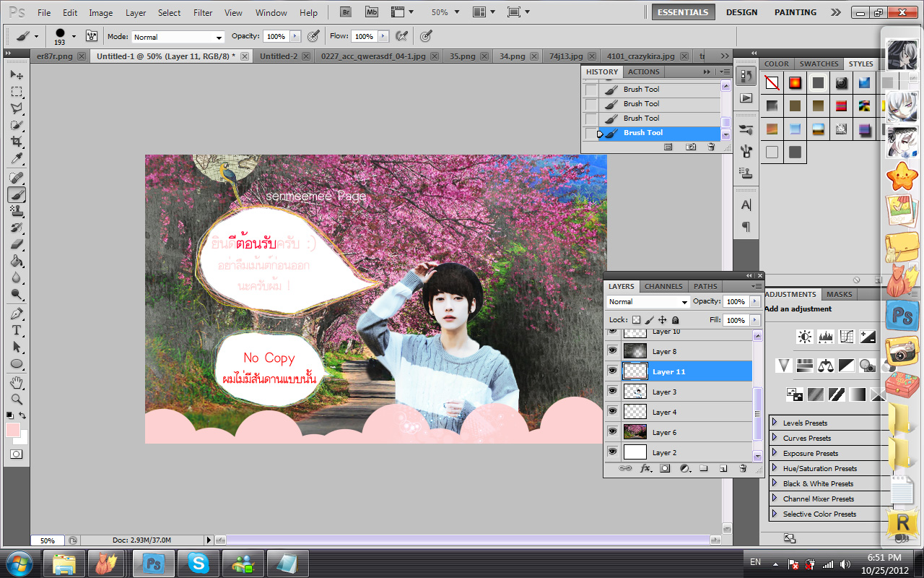Viewport: 924px width, 578px height.
Task: Toggle the eye for Layer 4
Action: point(613,412)
